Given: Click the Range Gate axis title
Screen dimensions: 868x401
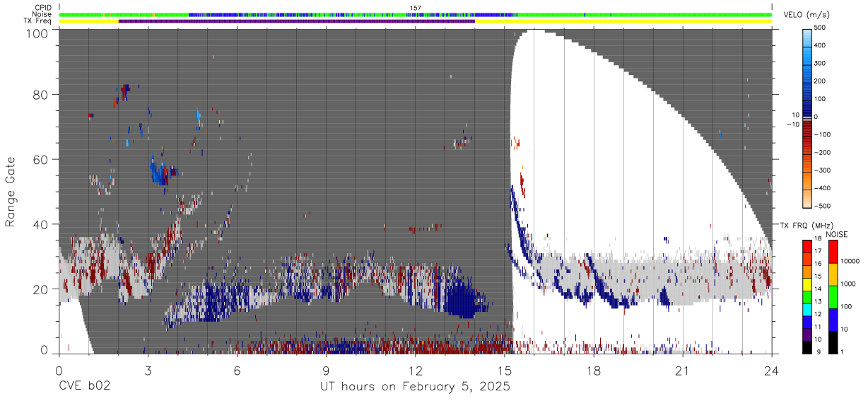Looking at the screenshot, I should 11,192.
